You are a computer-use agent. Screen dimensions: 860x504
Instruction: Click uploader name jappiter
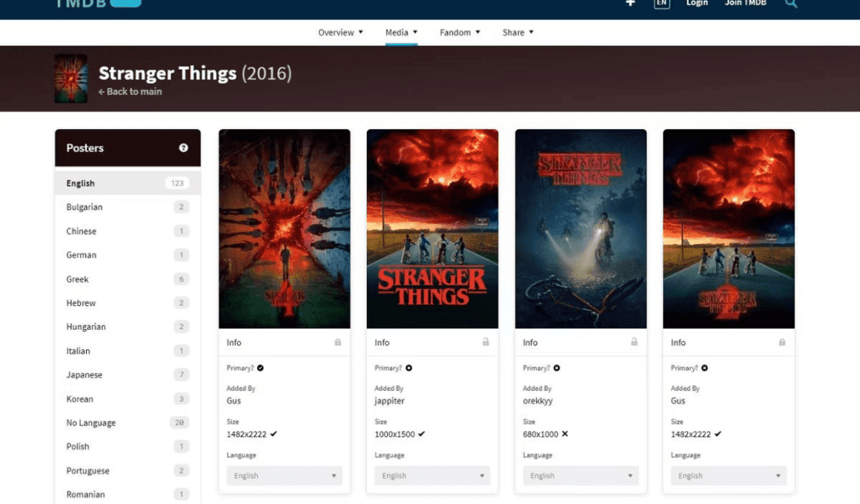tap(389, 401)
